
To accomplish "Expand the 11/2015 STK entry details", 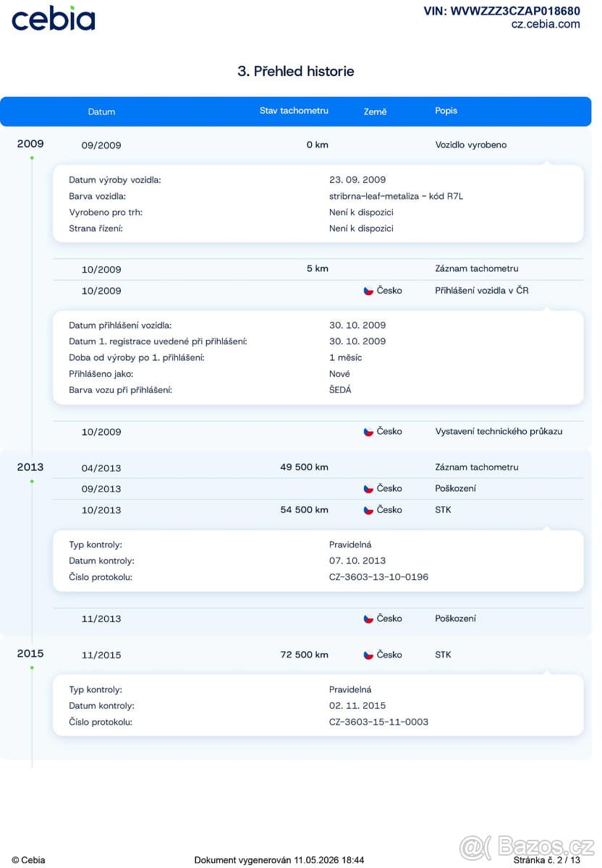I will [318, 655].
